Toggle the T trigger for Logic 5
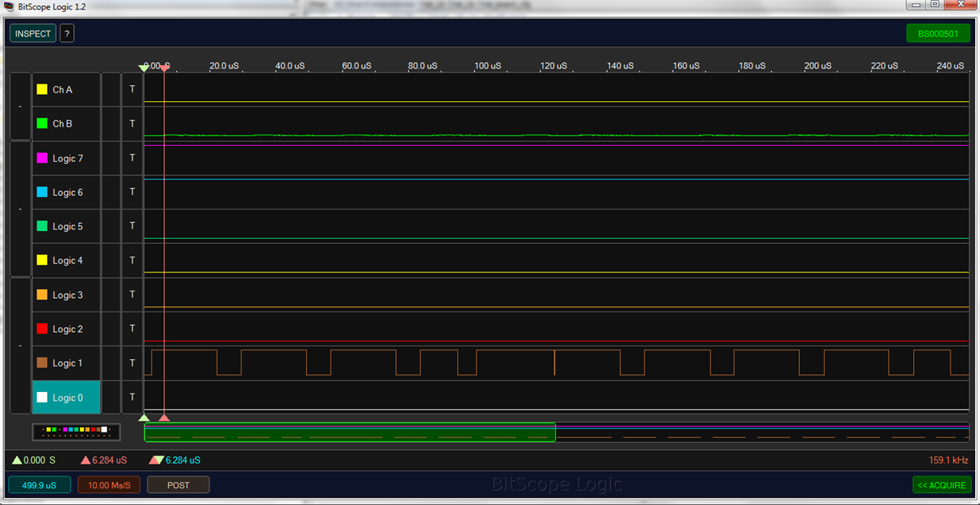This screenshot has width=980, height=505. click(132, 226)
